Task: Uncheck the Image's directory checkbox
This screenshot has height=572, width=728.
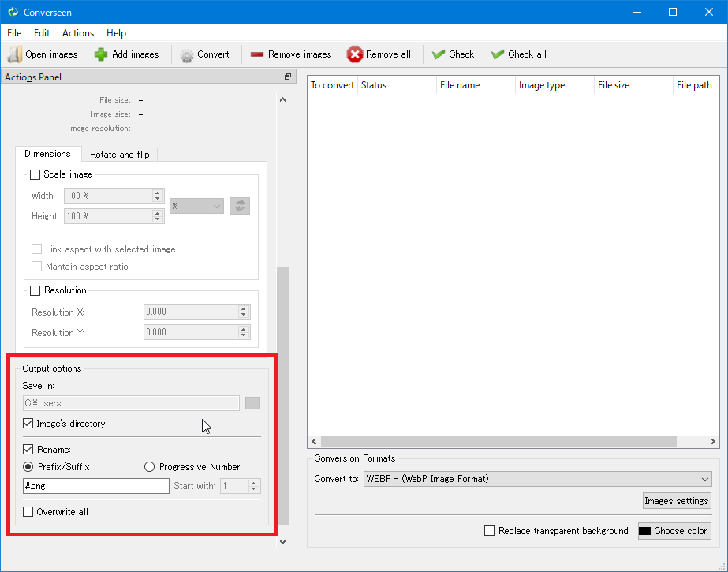Action: [x=28, y=424]
